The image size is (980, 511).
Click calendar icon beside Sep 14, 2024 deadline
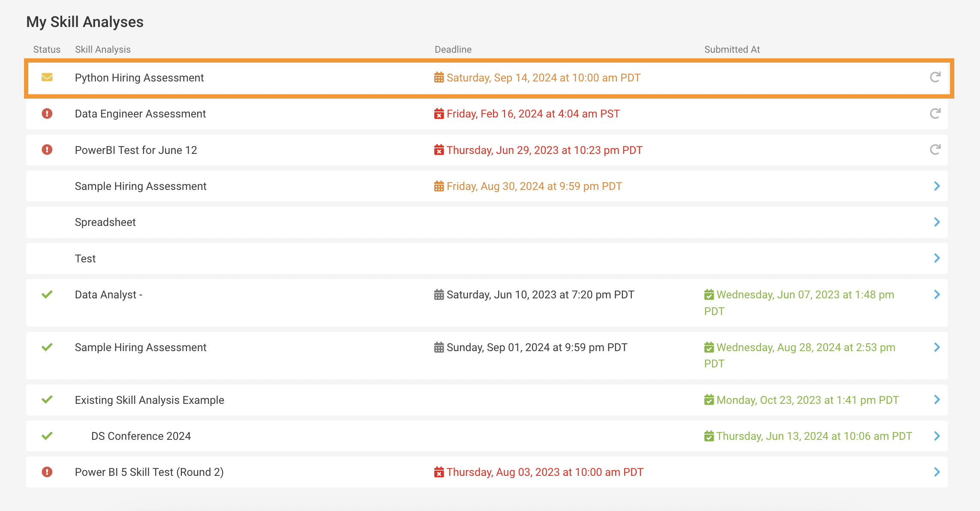[439, 78]
